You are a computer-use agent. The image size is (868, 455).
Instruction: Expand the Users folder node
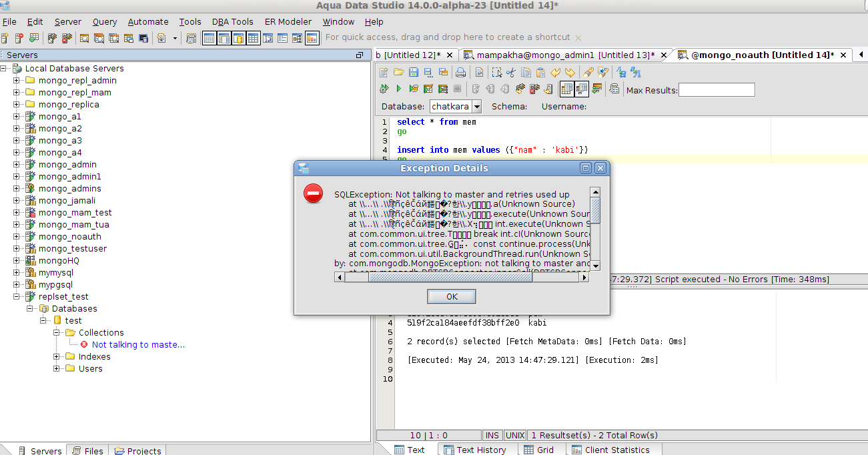57,368
